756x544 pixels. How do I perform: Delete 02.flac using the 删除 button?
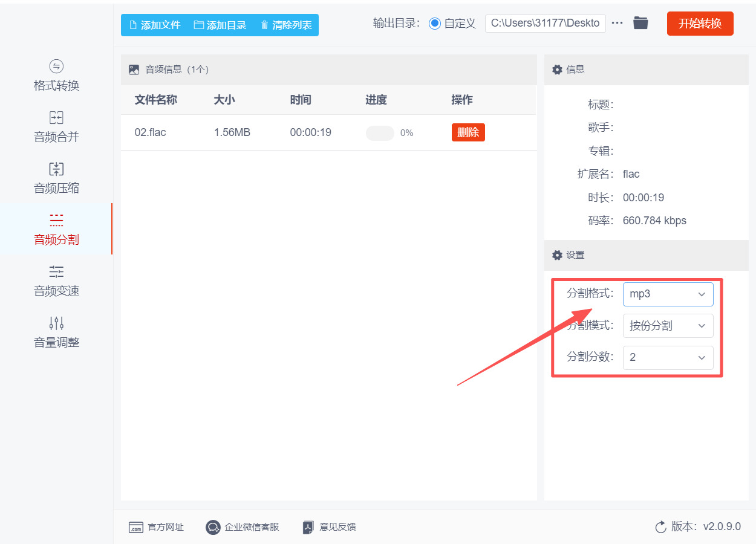click(468, 133)
